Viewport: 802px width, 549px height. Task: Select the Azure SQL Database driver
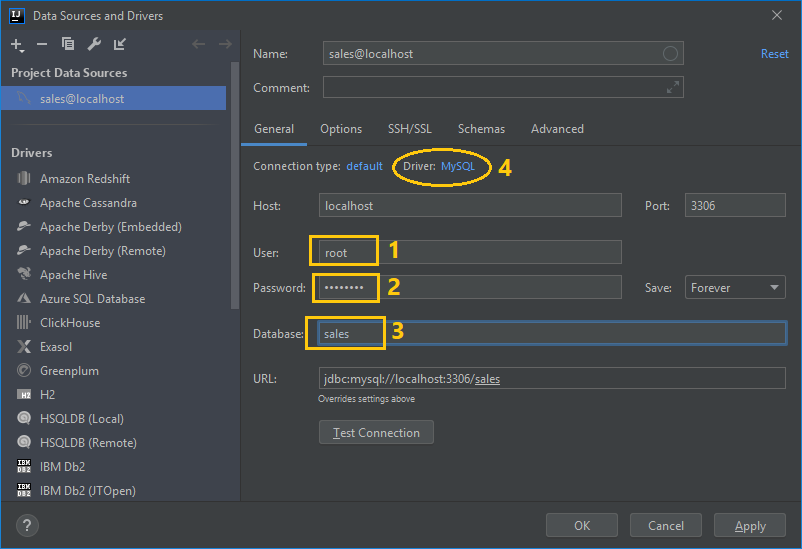(x=93, y=299)
